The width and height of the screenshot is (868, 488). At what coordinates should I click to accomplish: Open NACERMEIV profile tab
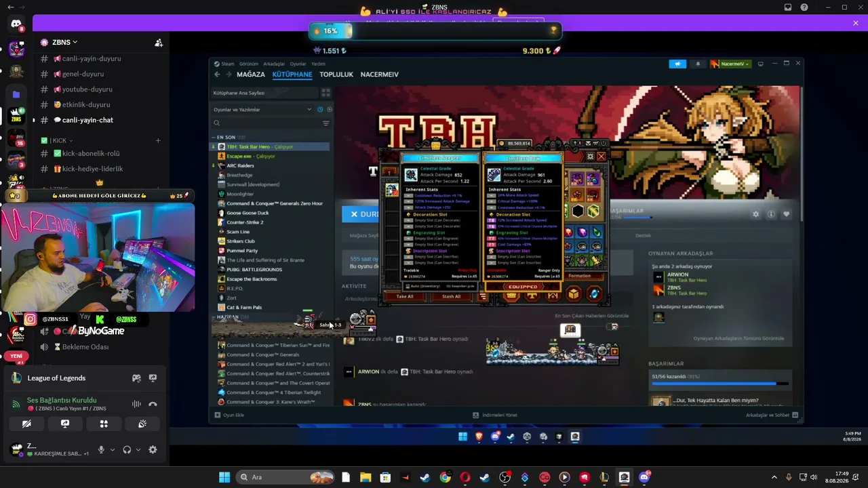coord(380,75)
